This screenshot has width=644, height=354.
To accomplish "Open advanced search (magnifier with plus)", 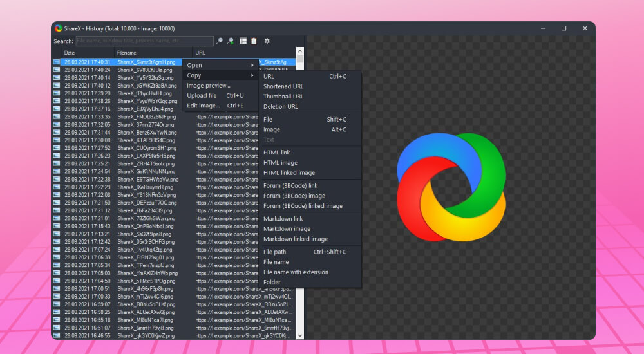I will [231, 41].
